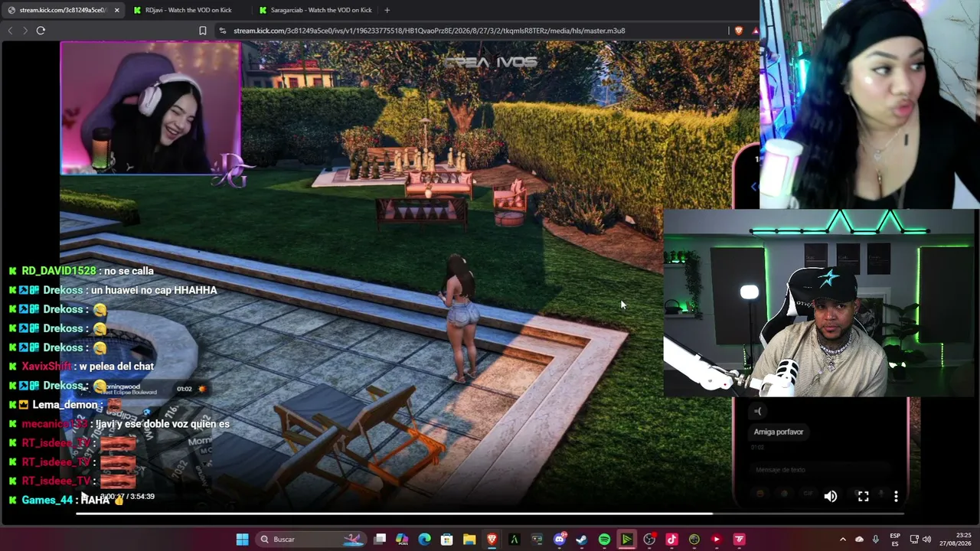The image size is (980, 551).
Task: Click the username Games_44 in chat
Action: [x=47, y=500]
